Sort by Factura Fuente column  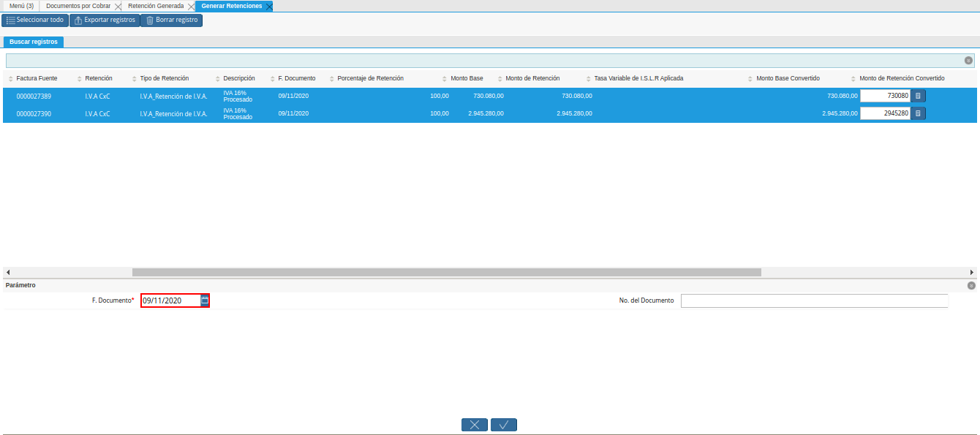(37, 78)
